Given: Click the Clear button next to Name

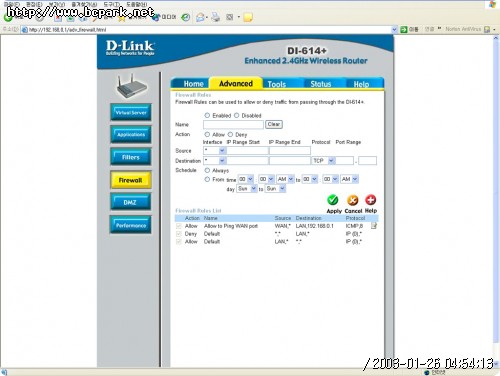Looking at the screenshot, I should click(274, 124).
